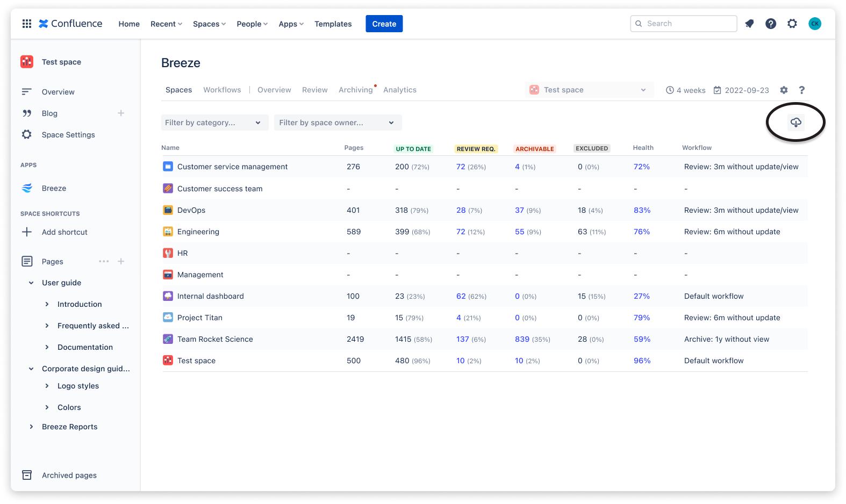Image resolution: width=846 pixels, height=504 pixels.
Task: Switch to the Workflows tab
Action: click(x=222, y=90)
